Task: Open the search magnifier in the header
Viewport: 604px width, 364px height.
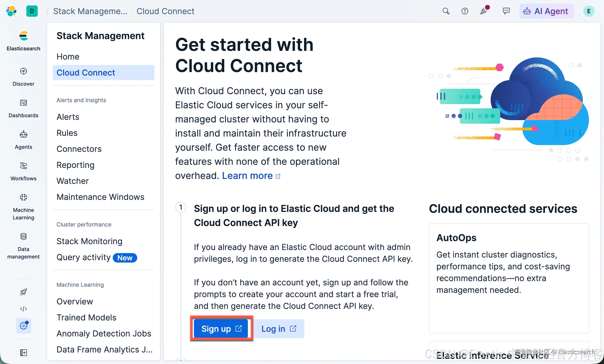Action: (446, 11)
